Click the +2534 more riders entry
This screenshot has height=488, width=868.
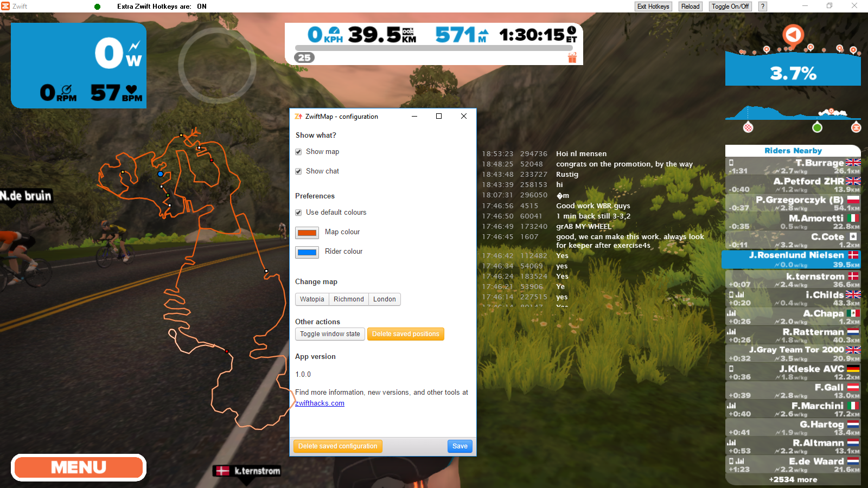coord(793,479)
